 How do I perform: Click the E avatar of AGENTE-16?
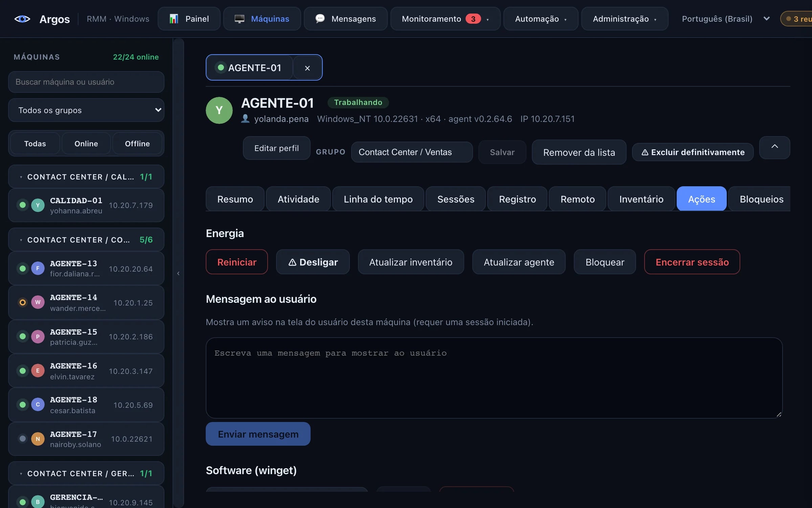pos(38,371)
